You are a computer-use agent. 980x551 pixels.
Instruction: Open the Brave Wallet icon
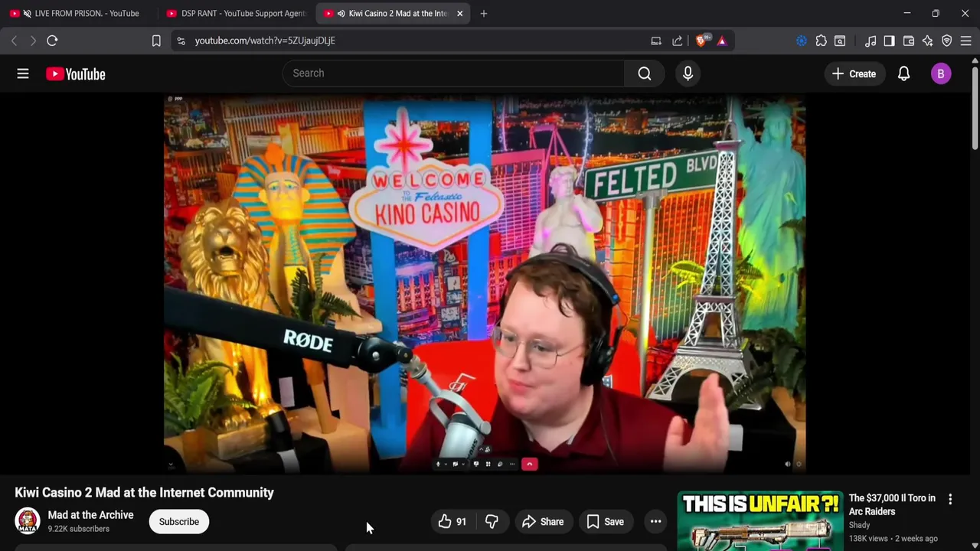(909, 41)
